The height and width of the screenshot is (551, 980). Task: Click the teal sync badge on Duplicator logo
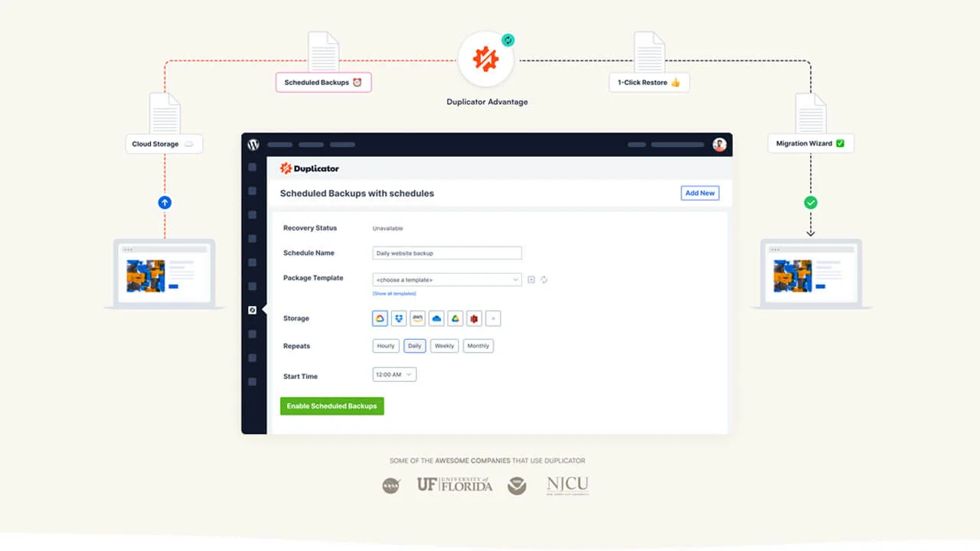pyautogui.click(x=508, y=40)
